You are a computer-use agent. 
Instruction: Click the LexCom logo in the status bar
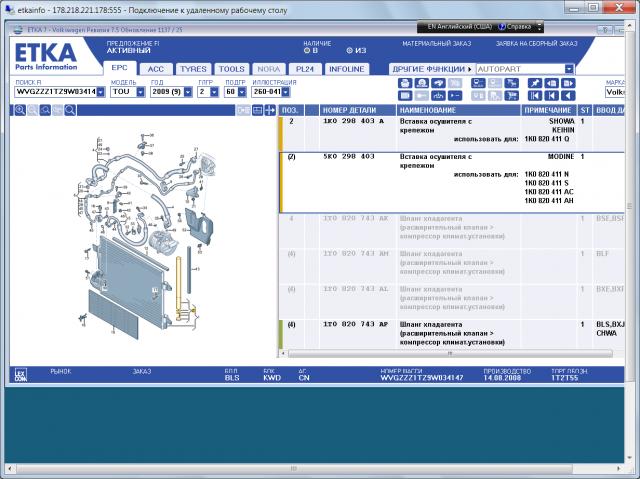20,375
